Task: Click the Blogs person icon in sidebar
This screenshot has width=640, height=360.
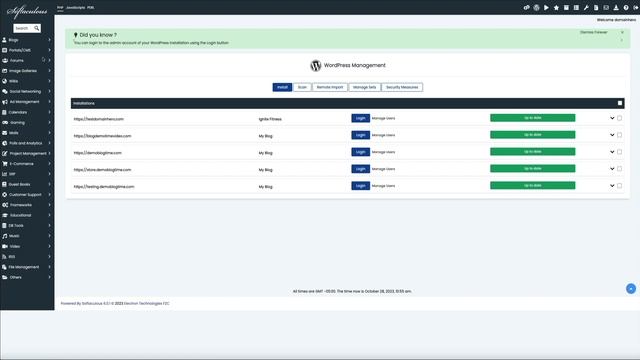Action: coord(4,40)
